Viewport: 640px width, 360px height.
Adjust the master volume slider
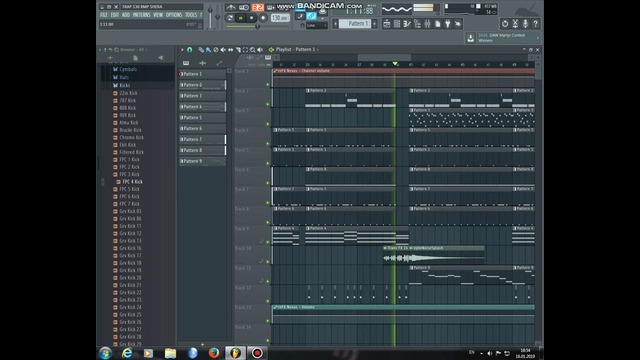(x=210, y=18)
